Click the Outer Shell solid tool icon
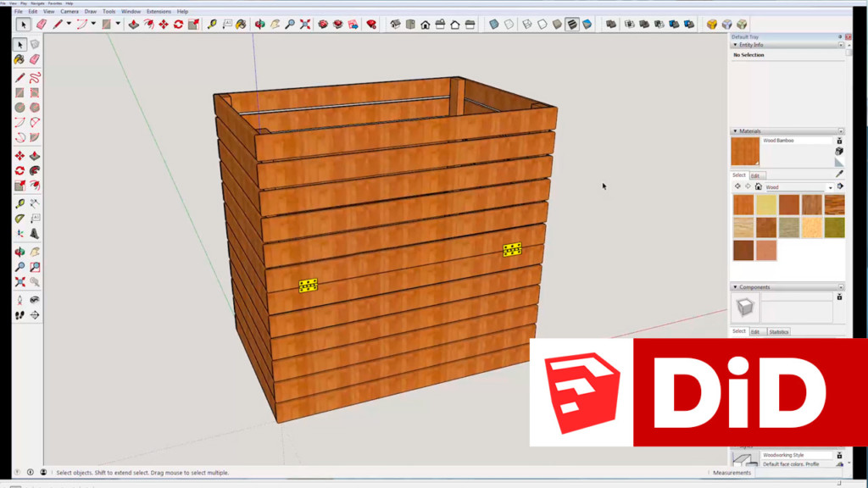The width and height of the screenshot is (868, 488). coord(611,25)
